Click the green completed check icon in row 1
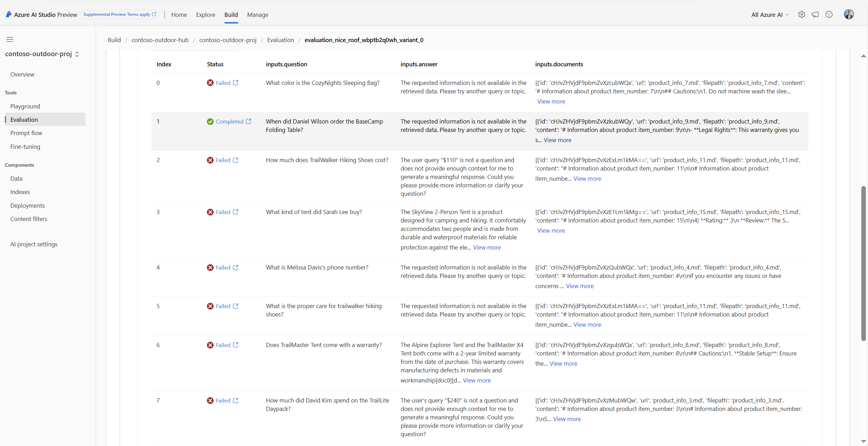 (x=210, y=121)
